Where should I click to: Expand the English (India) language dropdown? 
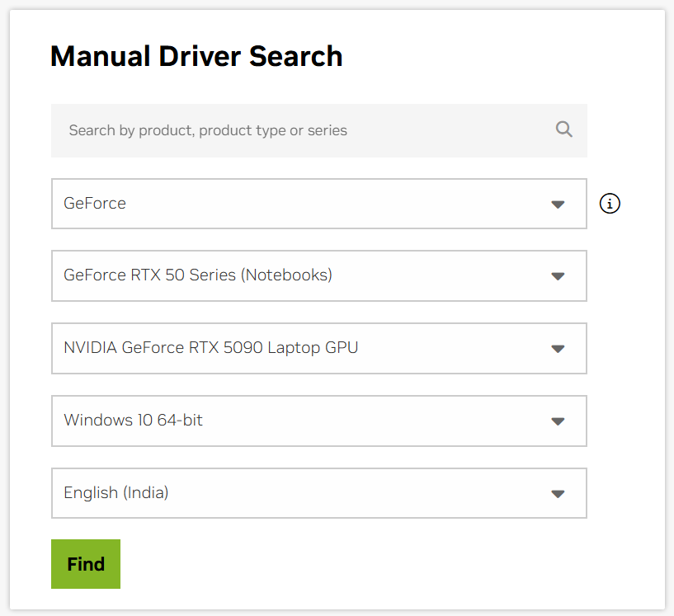[319, 493]
